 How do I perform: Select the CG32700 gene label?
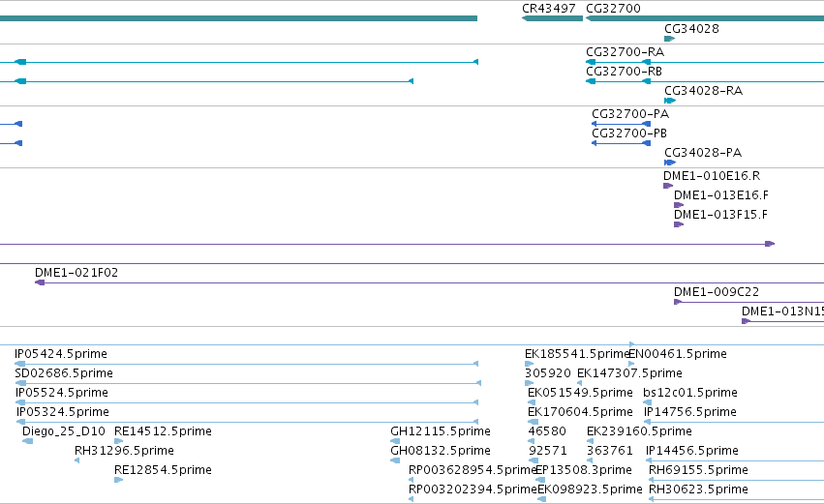click(x=613, y=9)
